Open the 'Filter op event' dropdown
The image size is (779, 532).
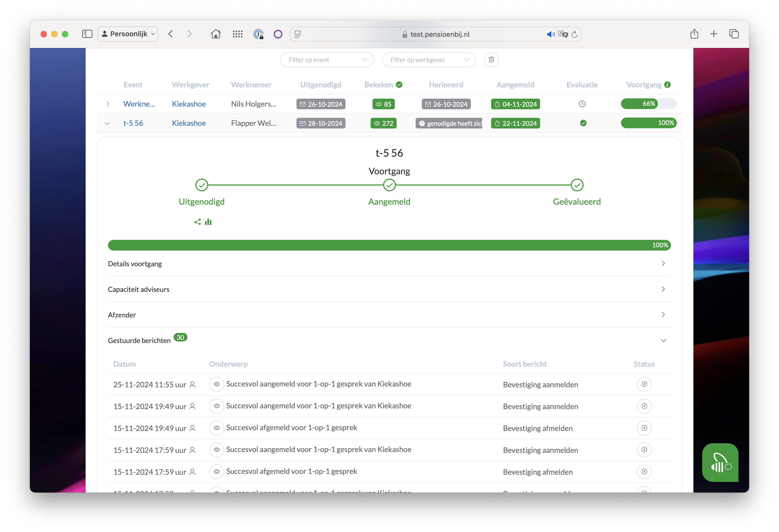(327, 60)
